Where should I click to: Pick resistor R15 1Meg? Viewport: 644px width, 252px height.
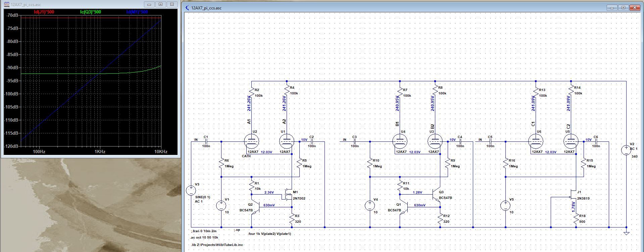point(584,164)
